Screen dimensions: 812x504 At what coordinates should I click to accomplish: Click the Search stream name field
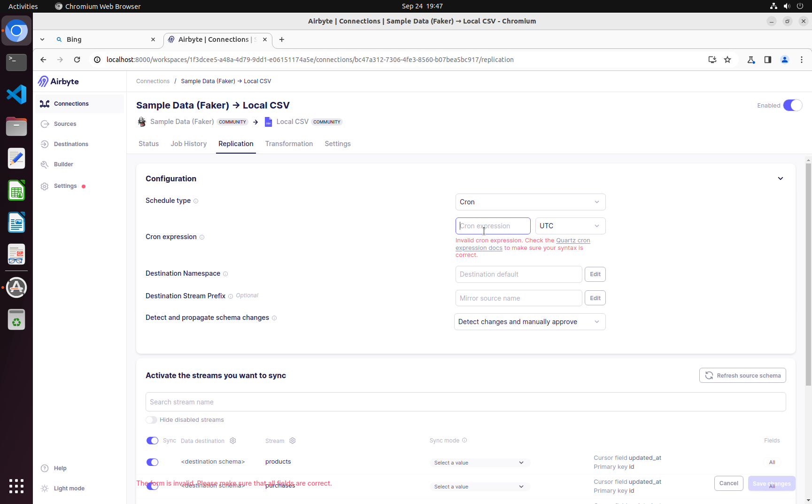(x=465, y=402)
